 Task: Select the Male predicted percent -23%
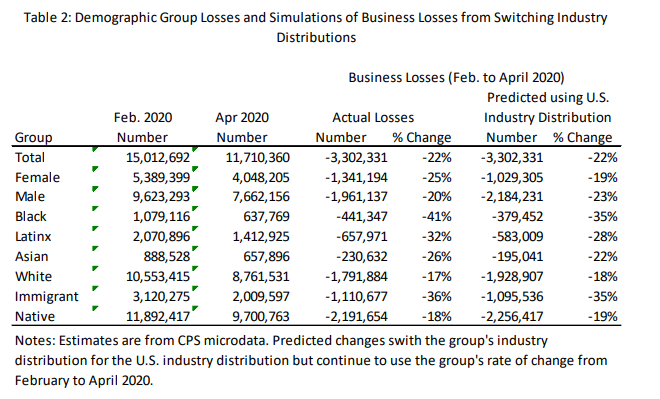pos(603,197)
